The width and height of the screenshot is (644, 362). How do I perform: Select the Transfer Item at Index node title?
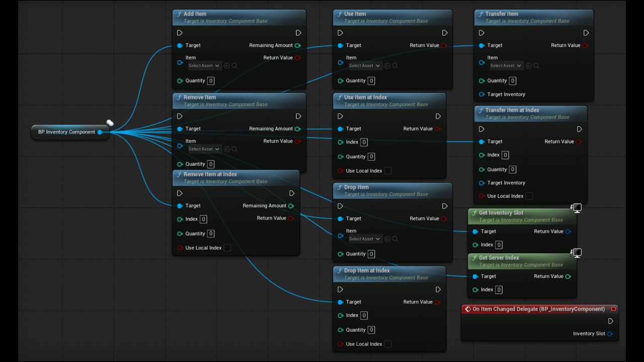(512, 110)
